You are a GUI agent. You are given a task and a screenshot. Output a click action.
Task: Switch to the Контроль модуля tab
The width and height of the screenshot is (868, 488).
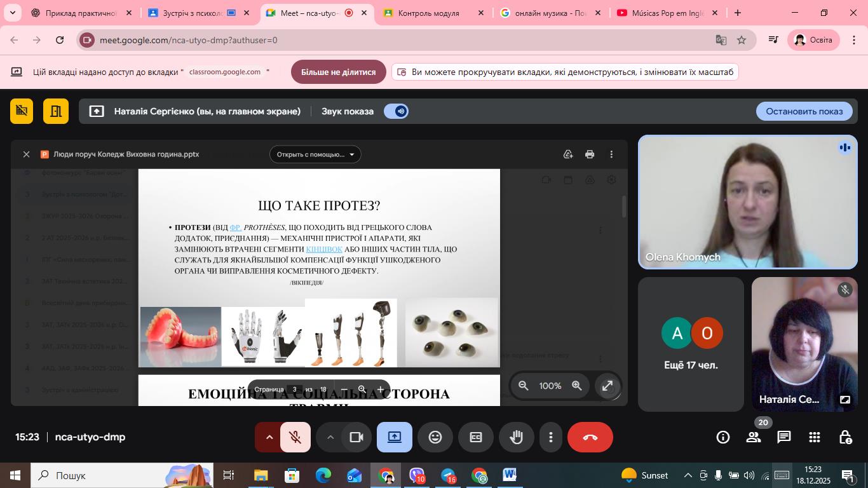[428, 13]
